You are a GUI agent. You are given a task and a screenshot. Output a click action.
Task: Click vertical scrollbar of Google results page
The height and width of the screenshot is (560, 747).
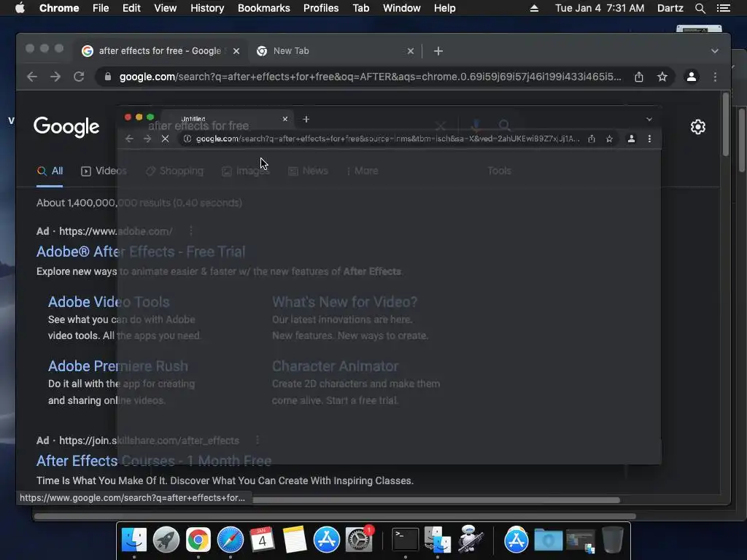click(x=725, y=125)
